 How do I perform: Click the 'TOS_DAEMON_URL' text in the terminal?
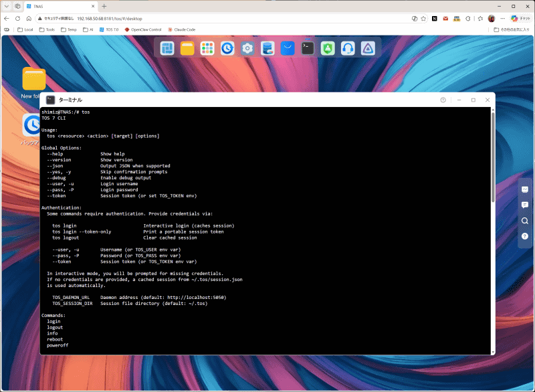tap(71, 298)
